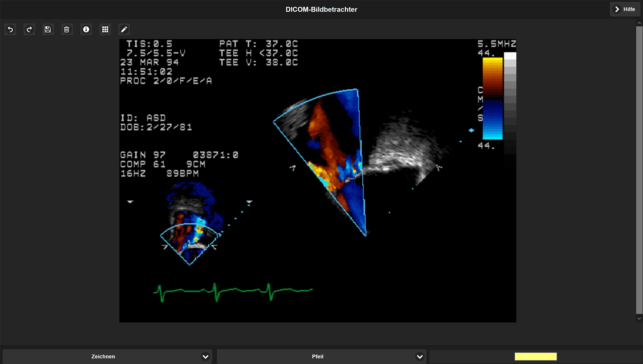
Task: Open the Pfeil shape dropdown
Action: point(317,356)
